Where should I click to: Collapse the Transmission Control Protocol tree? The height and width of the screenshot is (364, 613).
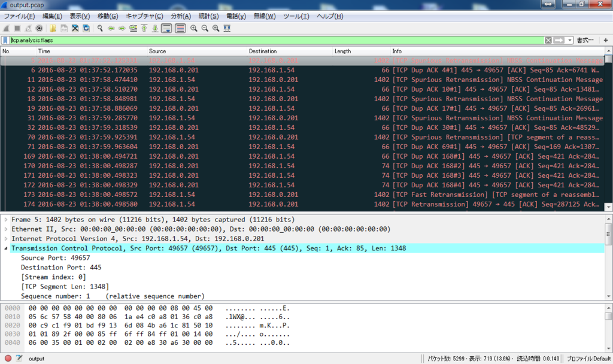pyautogui.click(x=6, y=248)
